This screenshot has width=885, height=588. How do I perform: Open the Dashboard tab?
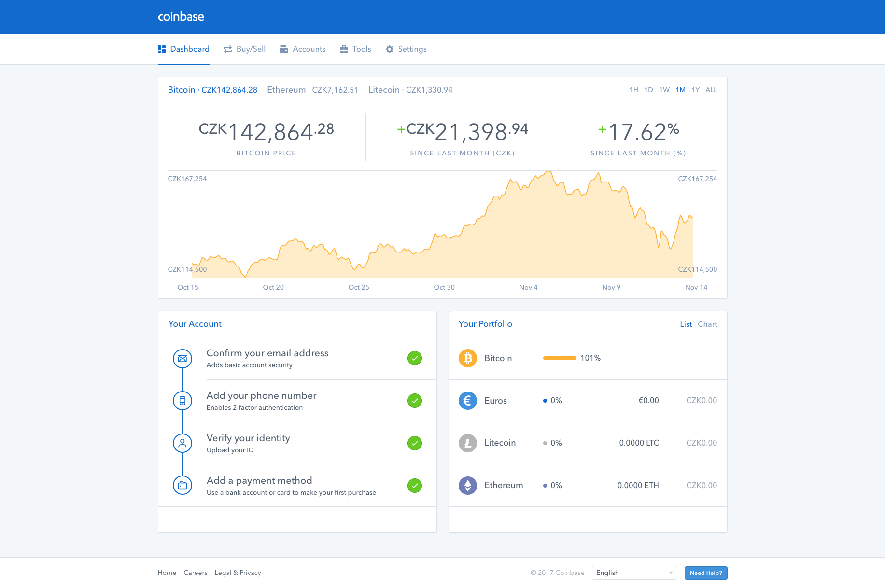[183, 49]
